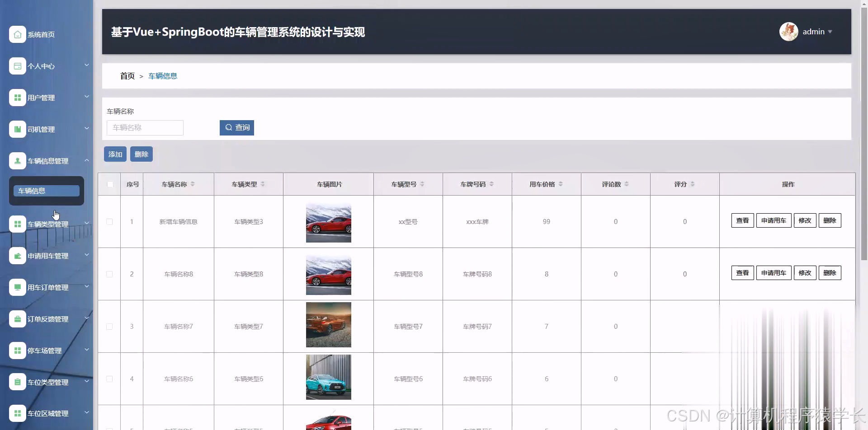
Task: Collapse the 车辆信息管理 menu chevron
Action: [x=87, y=160]
